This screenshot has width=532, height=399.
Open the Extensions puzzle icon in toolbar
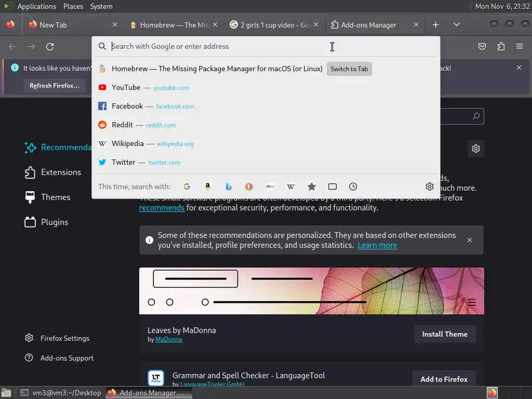pyautogui.click(x=501, y=46)
